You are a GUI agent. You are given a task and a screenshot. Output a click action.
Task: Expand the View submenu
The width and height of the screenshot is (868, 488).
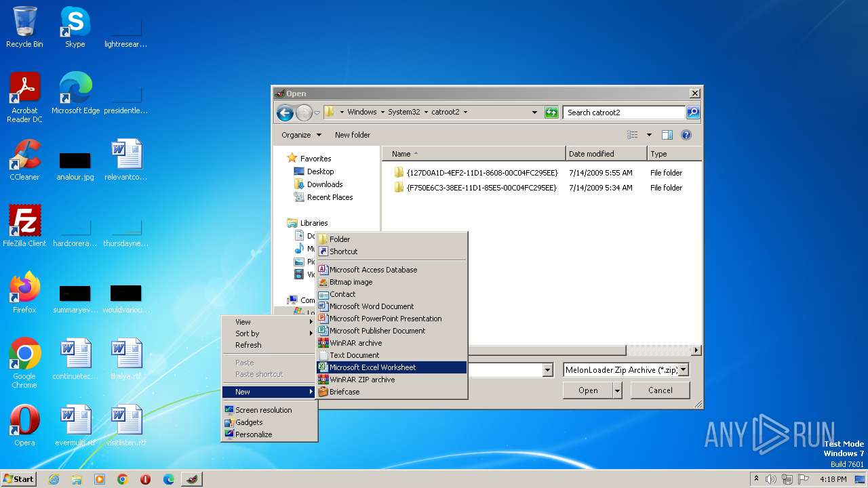(x=269, y=322)
